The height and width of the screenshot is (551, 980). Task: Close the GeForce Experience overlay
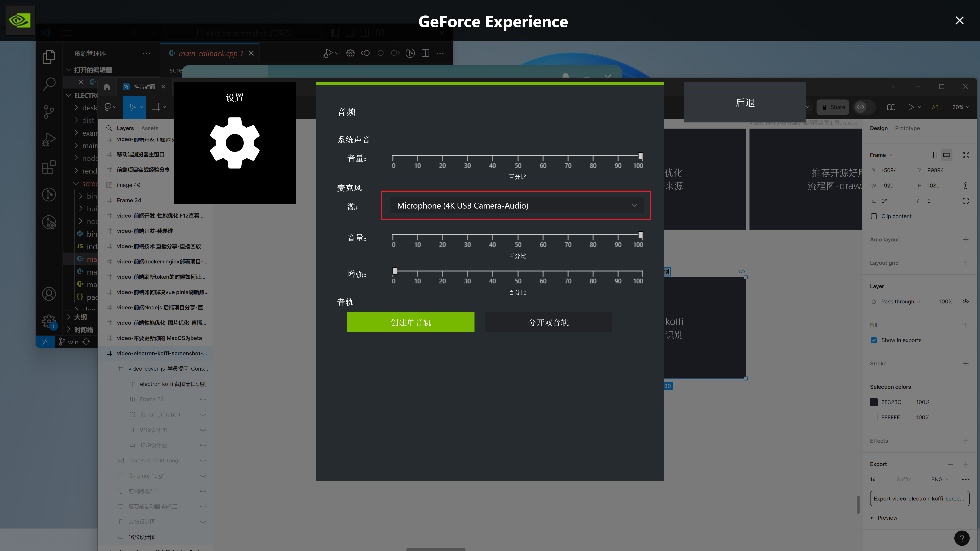coord(960,20)
